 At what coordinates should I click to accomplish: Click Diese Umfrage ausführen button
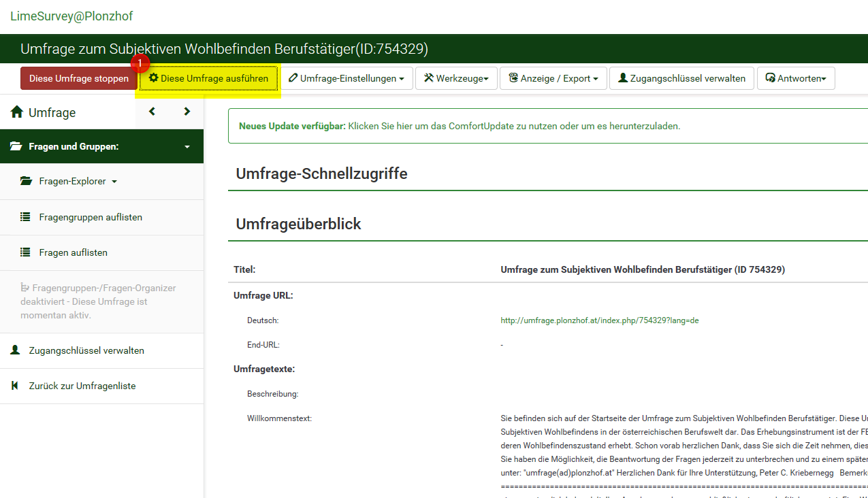tap(208, 78)
